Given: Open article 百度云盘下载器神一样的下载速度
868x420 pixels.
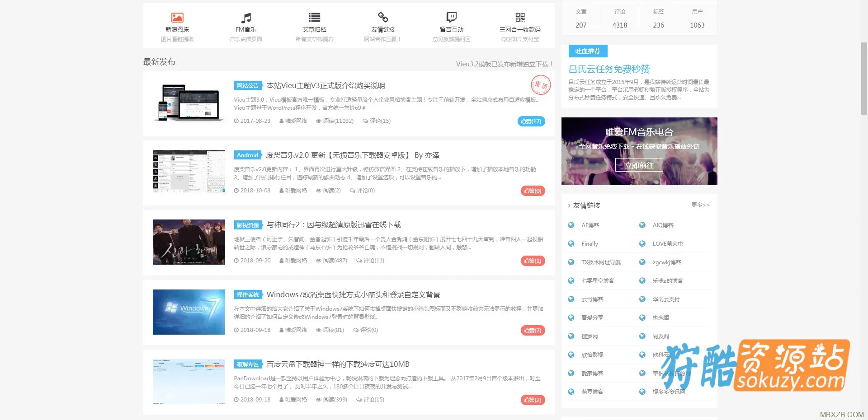Looking at the screenshot, I should [x=338, y=364].
